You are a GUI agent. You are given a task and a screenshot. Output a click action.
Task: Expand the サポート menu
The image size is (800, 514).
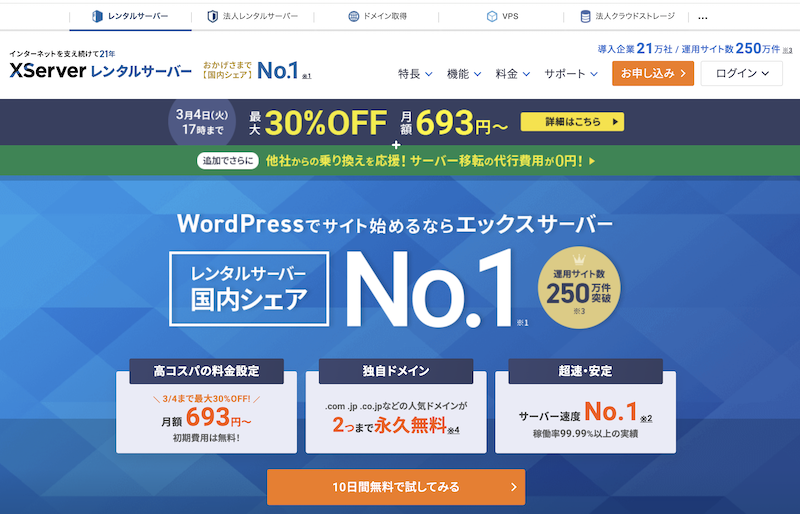click(x=571, y=74)
